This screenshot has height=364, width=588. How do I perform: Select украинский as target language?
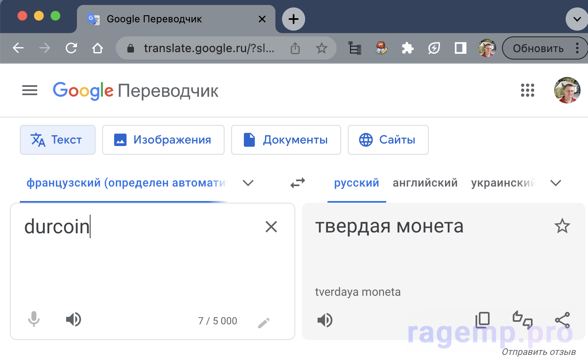(x=503, y=183)
